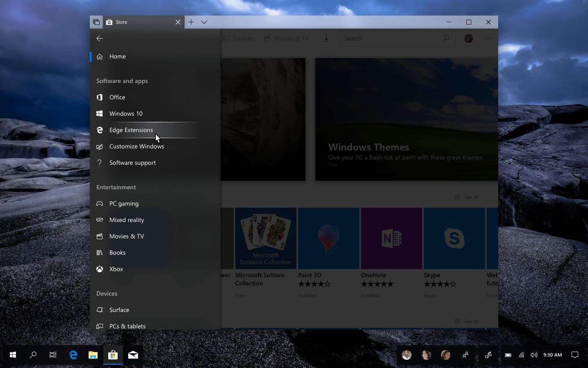Viewport: 588px width, 368px height.
Task: Open the Downloads and updates arrow icon
Action: [326, 38]
